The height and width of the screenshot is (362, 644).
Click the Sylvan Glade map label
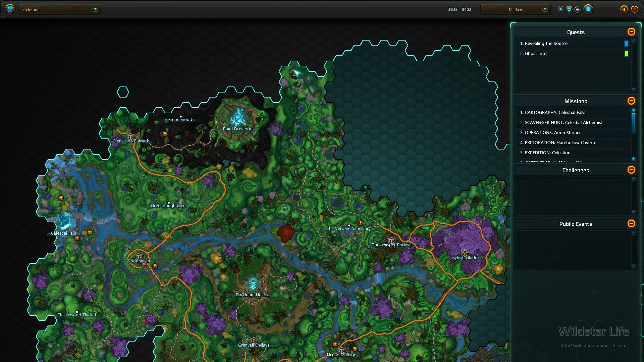click(x=465, y=258)
